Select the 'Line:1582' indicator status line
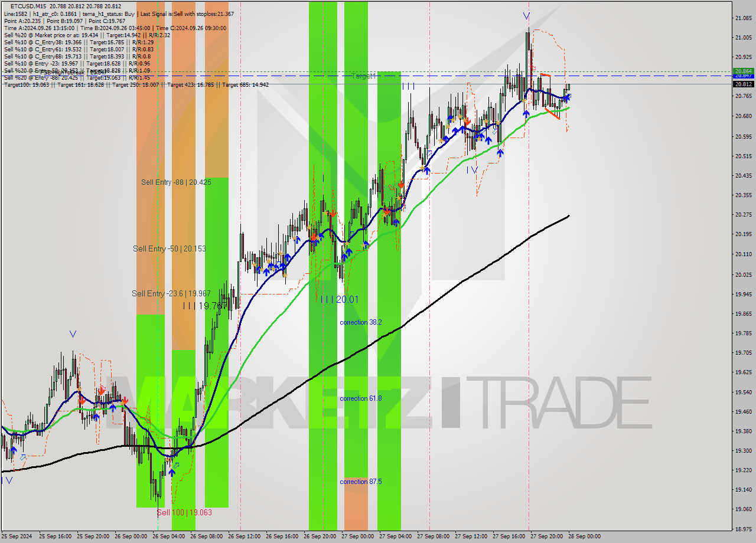Viewport: 756px width, 543px height. (118, 14)
